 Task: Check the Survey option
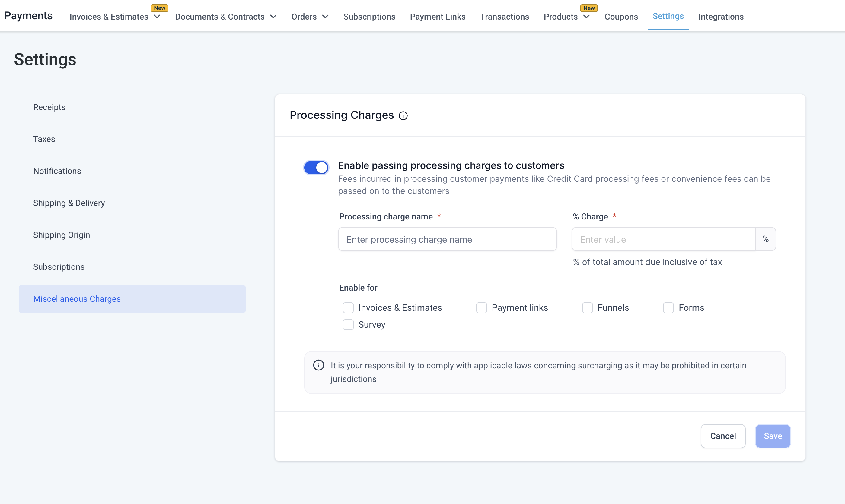coord(348,325)
